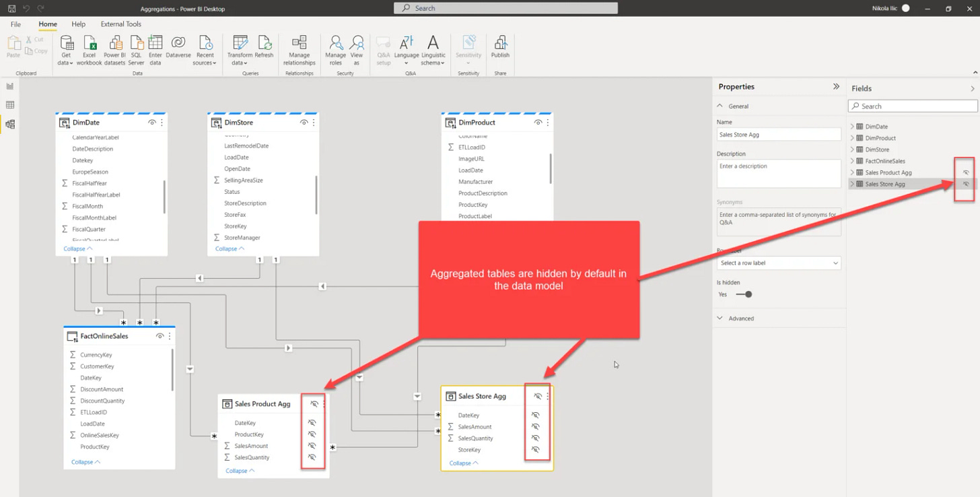Select the Home ribbon tab

pos(48,24)
